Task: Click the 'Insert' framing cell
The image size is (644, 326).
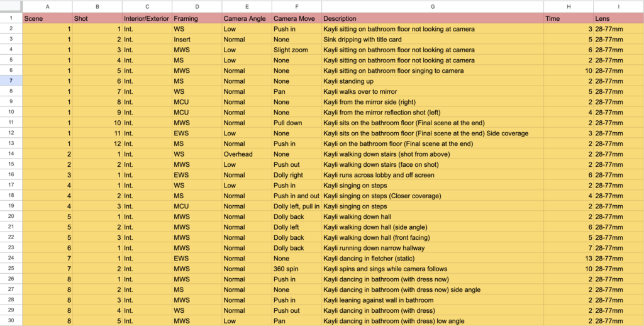Action: pos(197,40)
